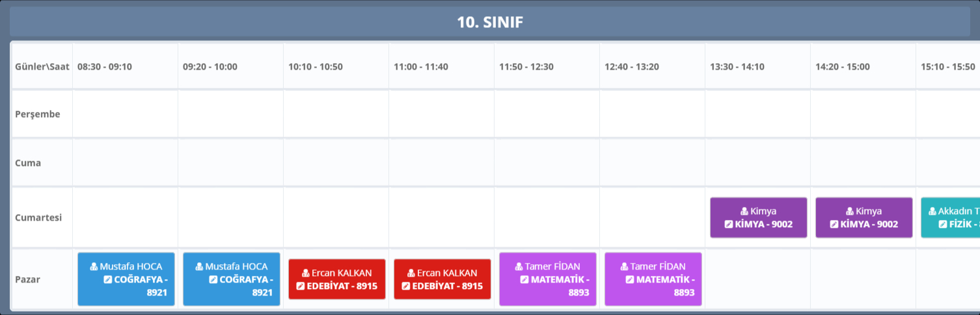Viewport: 980px width, 315px height.
Task: Open the Cumartesi 13:30 Kimya lesson card
Action: (x=759, y=217)
